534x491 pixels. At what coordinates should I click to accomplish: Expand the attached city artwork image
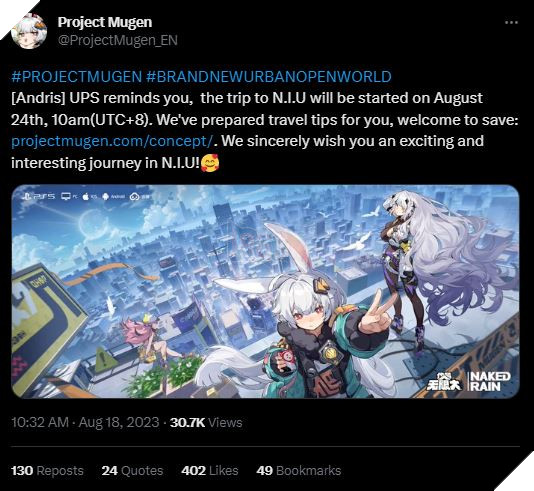(x=265, y=291)
